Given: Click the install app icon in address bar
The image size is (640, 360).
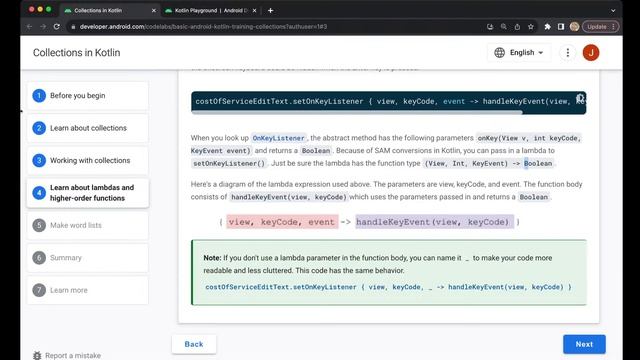Looking at the screenshot, I should [x=490, y=27].
